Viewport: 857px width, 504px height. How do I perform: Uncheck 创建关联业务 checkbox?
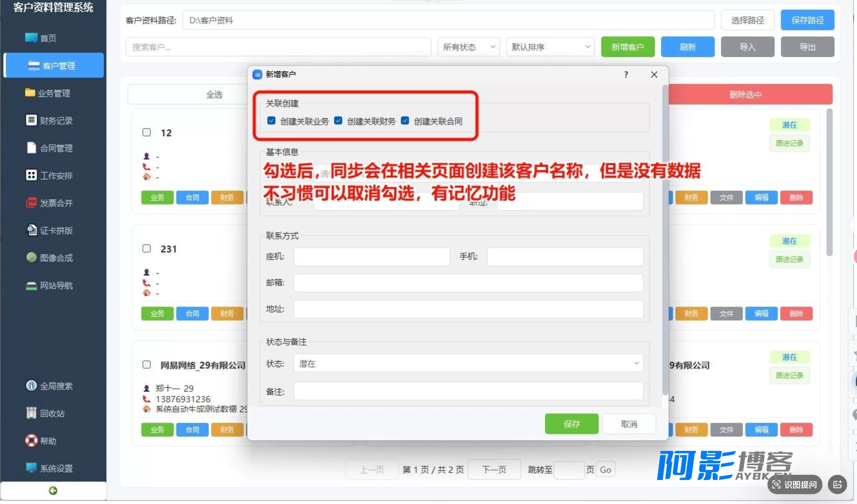coord(271,121)
